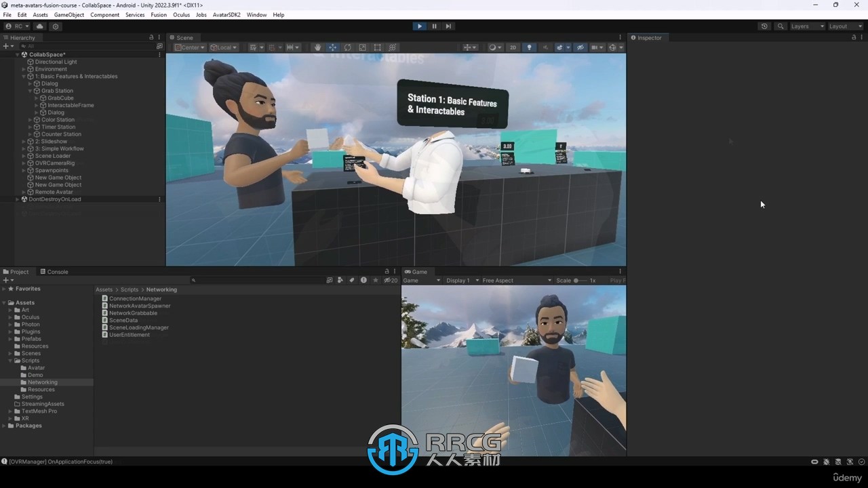
Task: Click the global search magnifier icon
Action: tap(781, 26)
